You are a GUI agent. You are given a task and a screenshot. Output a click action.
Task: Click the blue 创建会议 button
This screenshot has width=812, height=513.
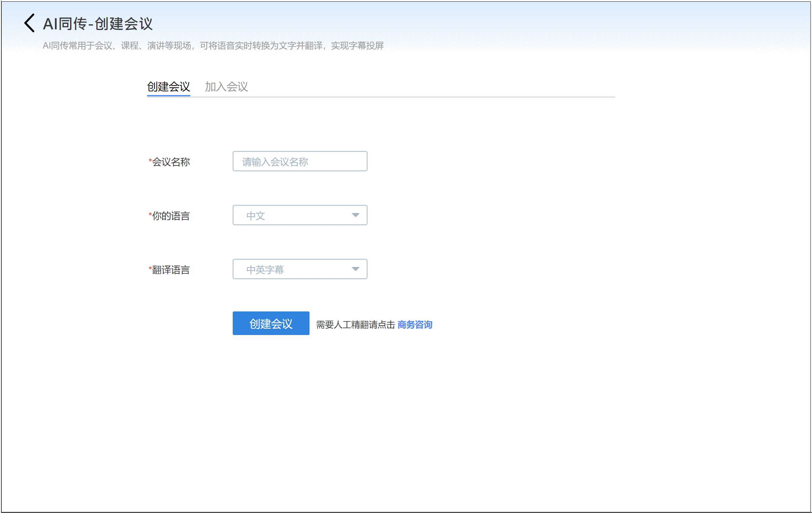[x=271, y=323]
